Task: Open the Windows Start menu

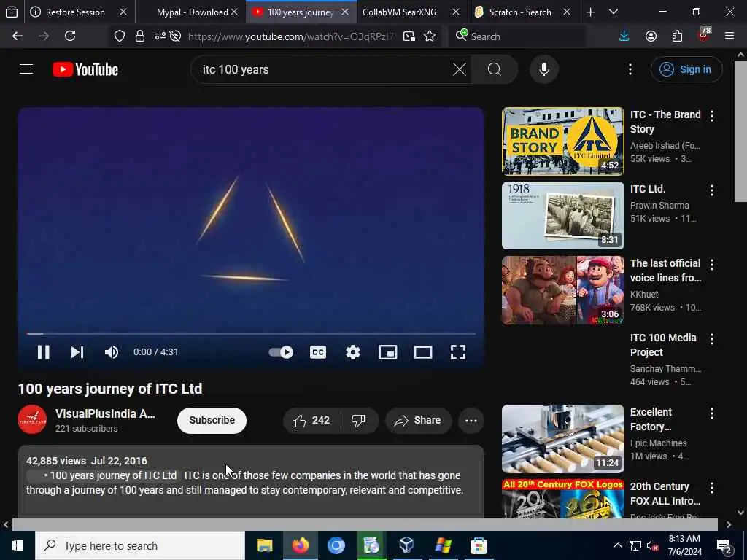Action: [18, 545]
